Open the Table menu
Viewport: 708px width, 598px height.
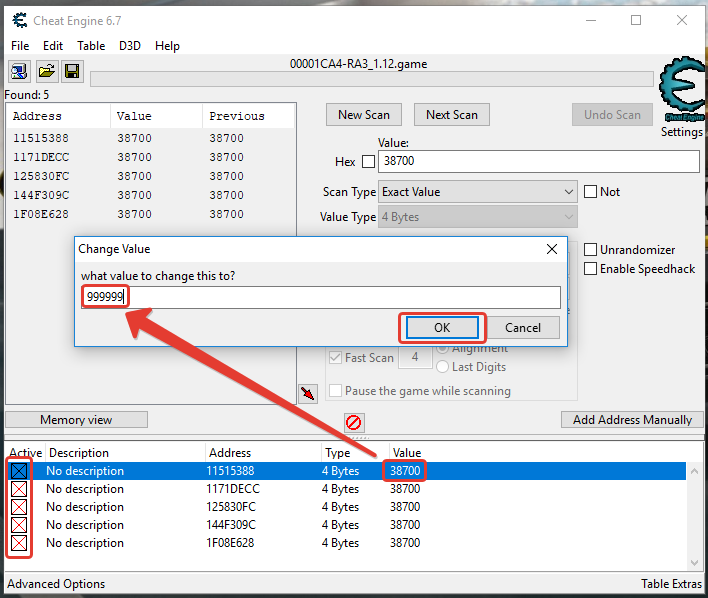pos(91,45)
